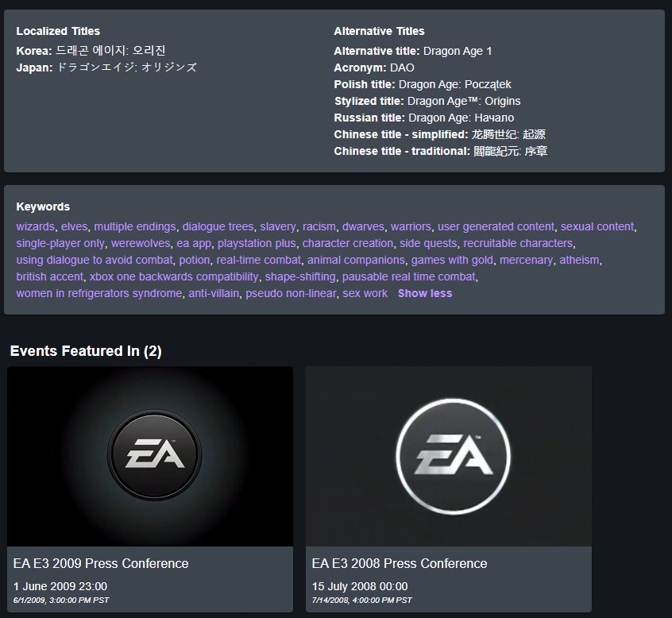Viewport: 672px width, 618px height.
Task: Select the 'side quests' keyword
Action: pyautogui.click(x=429, y=243)
